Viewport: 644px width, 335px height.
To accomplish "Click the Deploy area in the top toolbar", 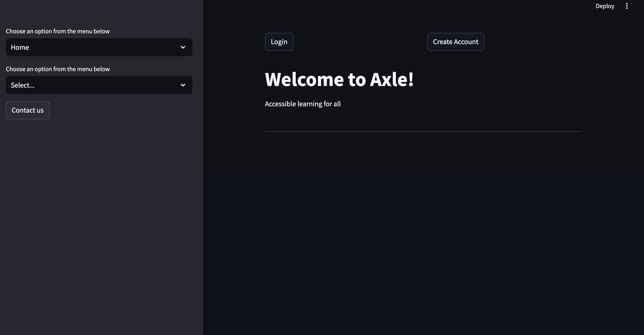I will pos(605,6).
